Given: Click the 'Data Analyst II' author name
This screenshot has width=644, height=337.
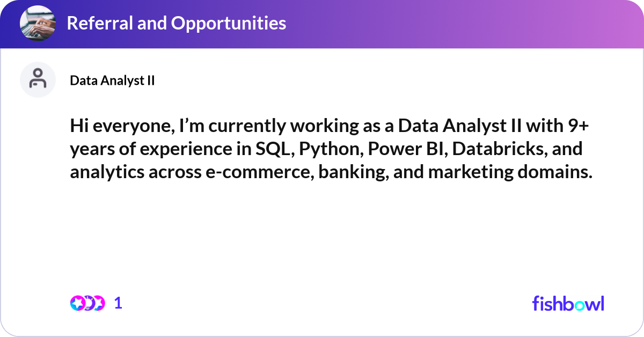Looking at the screenshot, I should click(112, 80).
